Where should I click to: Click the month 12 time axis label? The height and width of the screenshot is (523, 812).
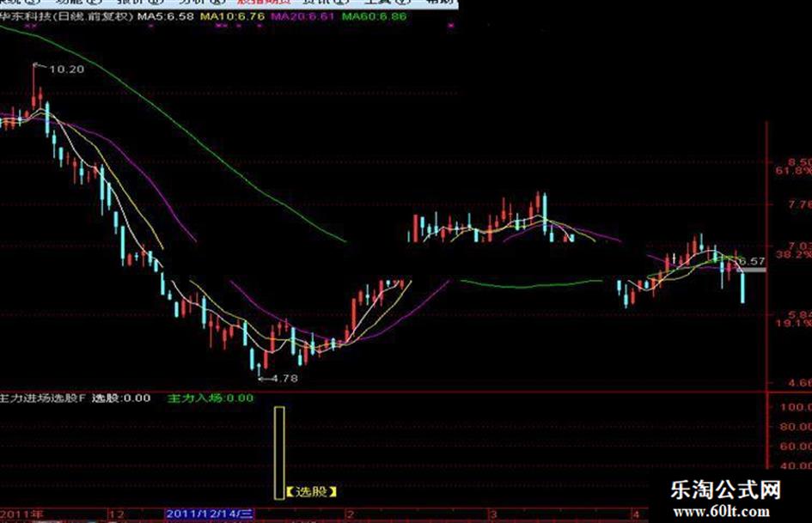(x=117, y=514)
